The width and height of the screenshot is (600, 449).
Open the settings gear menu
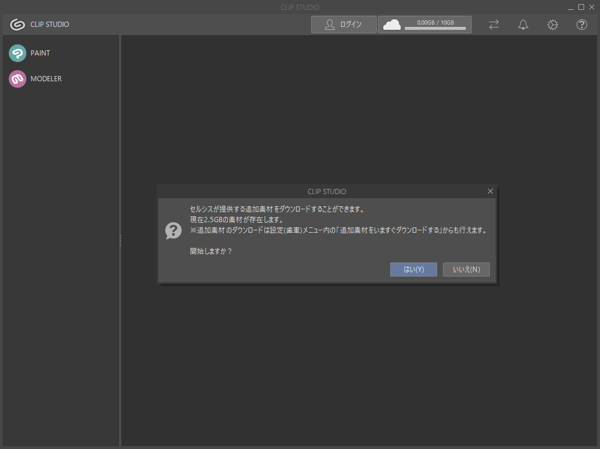tap(553, 25)
